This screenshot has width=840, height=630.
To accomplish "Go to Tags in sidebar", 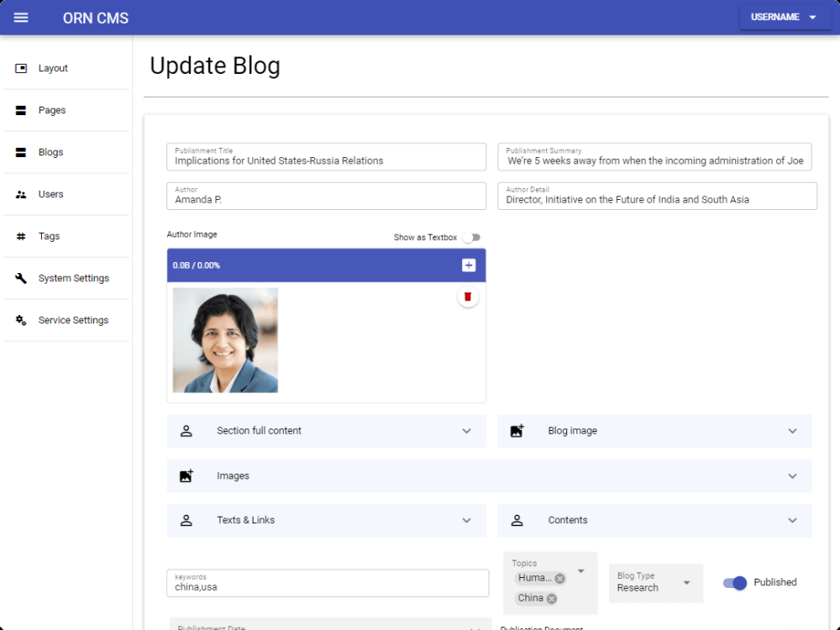I will (66, 236).
